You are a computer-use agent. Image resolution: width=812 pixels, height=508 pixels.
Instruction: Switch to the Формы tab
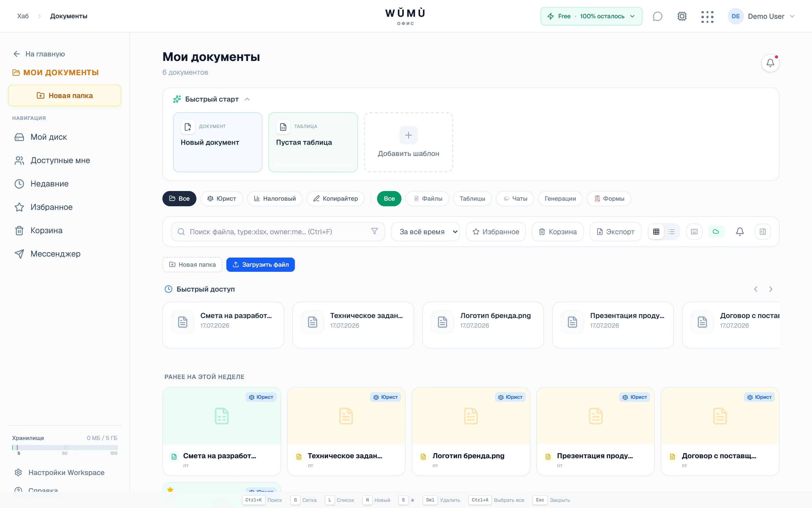609,199
